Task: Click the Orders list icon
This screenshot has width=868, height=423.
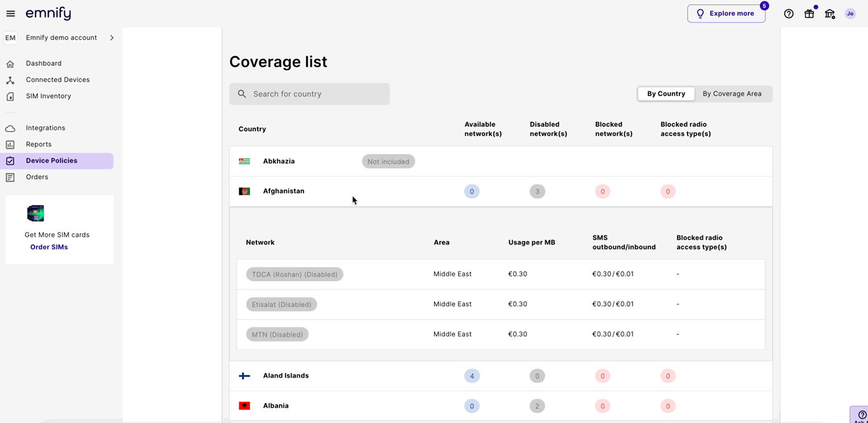Action: 10,178
